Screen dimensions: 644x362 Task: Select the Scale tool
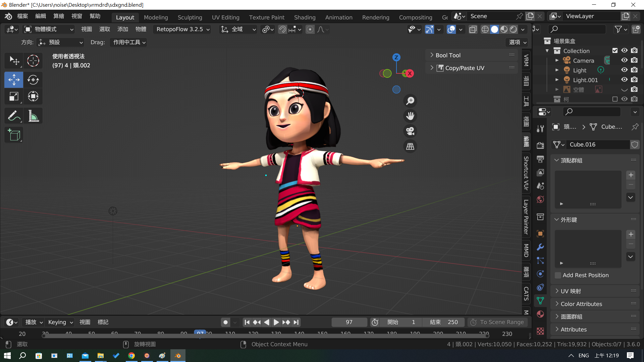point(14,97)
